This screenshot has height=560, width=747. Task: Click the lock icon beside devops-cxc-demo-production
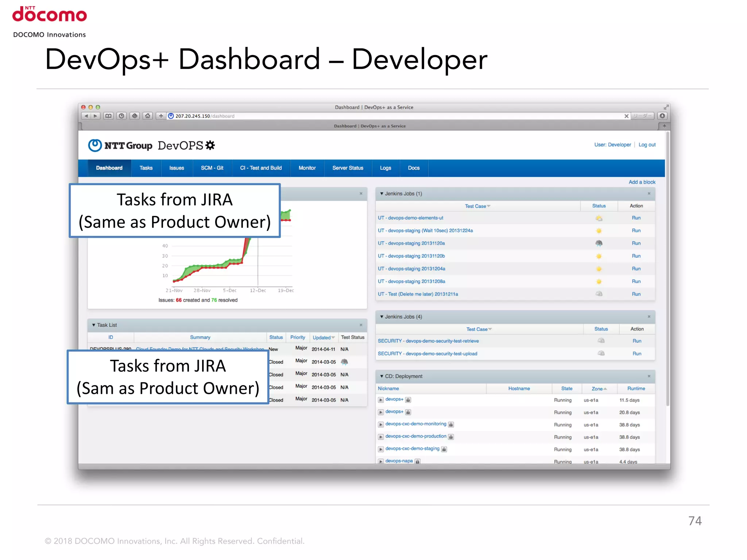click(451, 437)
